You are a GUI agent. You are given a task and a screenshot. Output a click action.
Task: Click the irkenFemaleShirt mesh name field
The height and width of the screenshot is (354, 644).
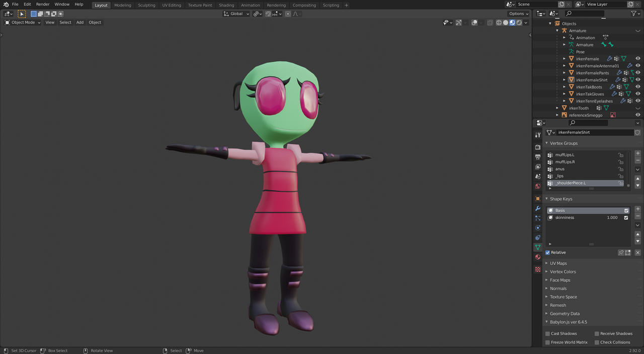[595, 132]
